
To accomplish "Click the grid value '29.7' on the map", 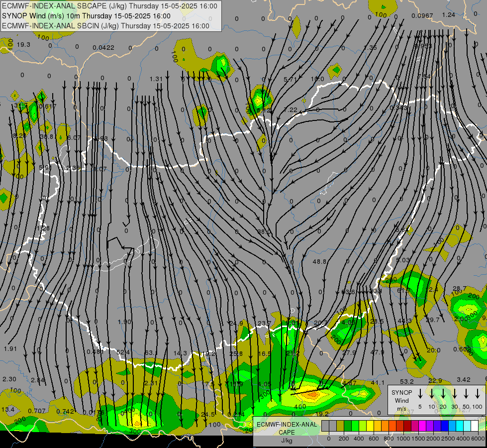I will [433, 320].
